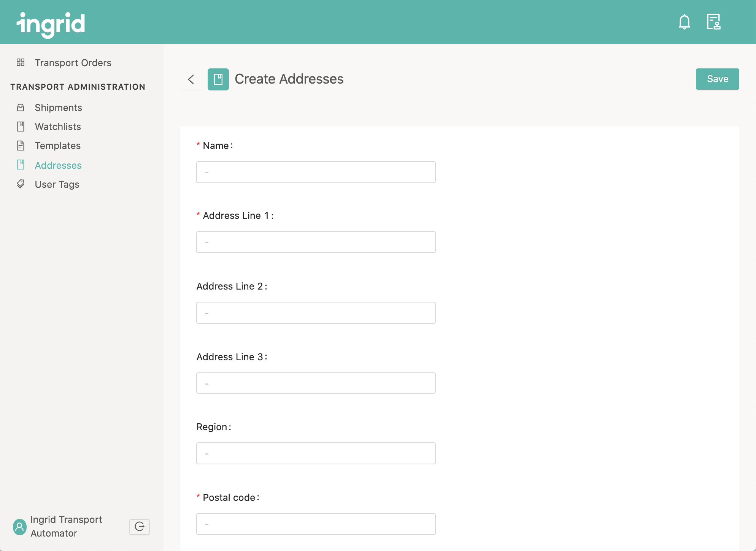Click the Save button
Screen dimensions: 756x551
(717, 79)
